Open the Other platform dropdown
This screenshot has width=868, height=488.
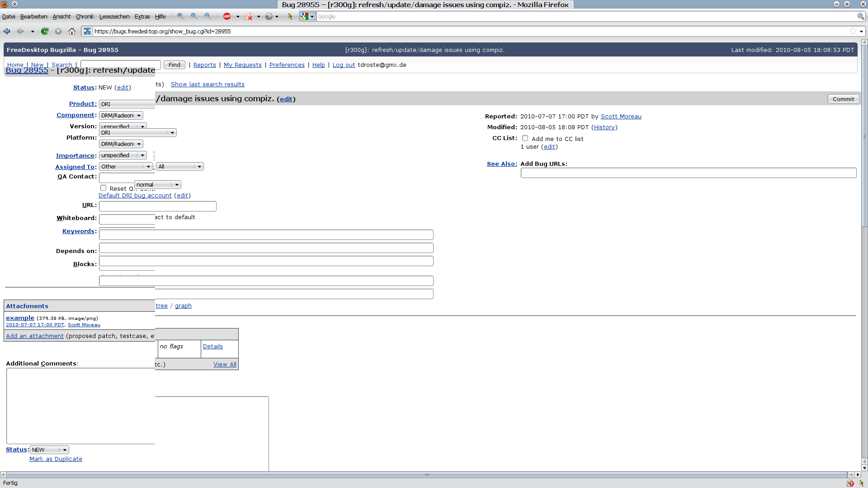tap(125, 167)
